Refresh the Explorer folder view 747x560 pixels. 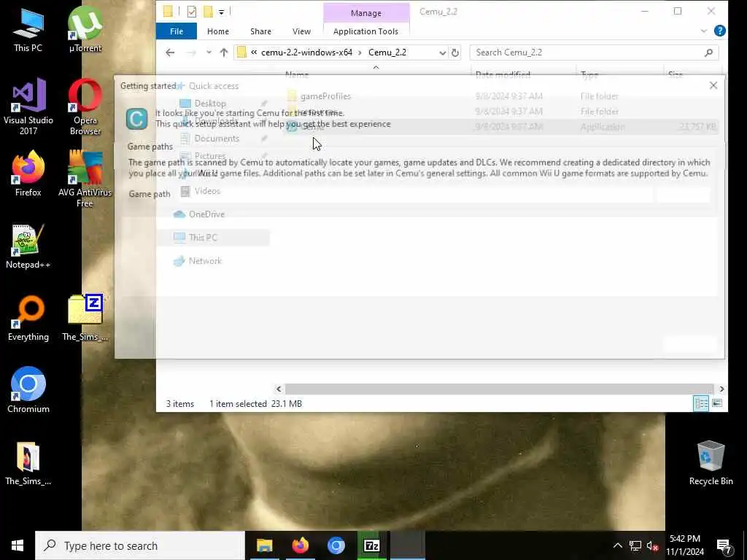pos(455,52)
